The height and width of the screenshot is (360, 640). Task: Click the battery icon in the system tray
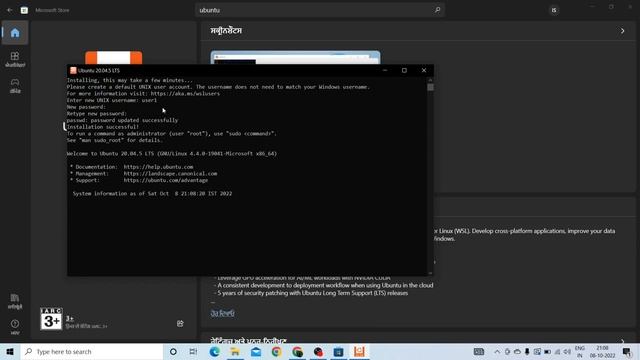[547, 351]
